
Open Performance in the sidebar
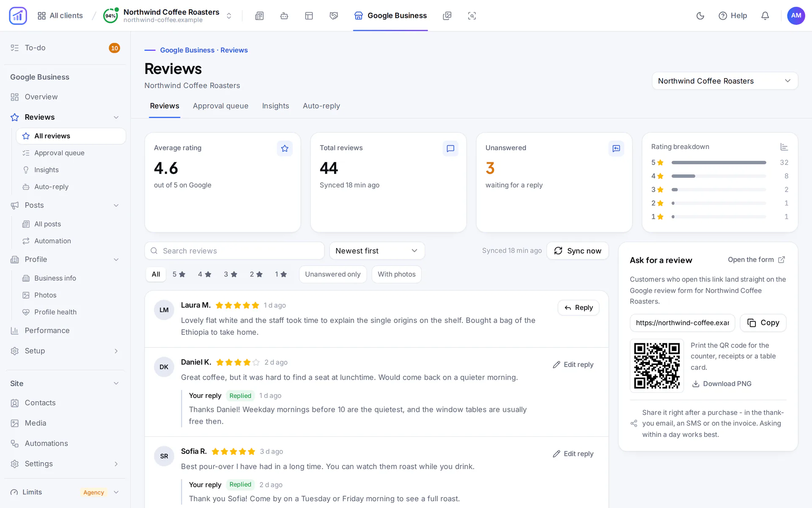65,331
